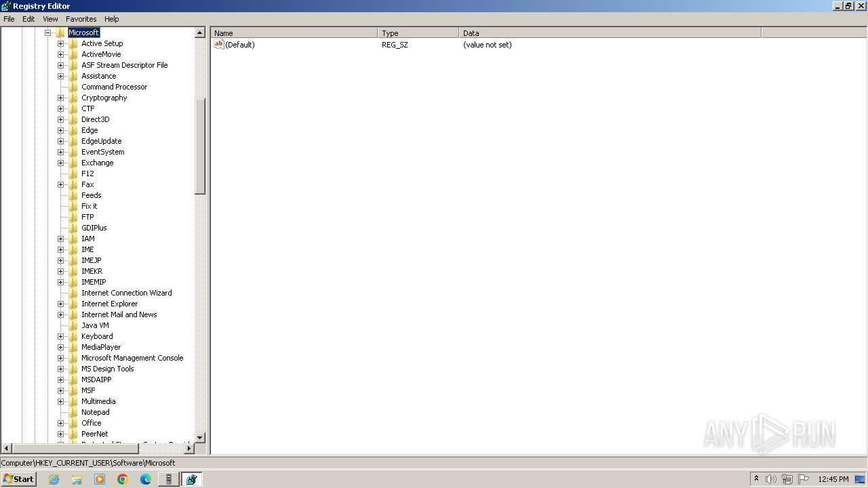Select the MS Design Tools key

108,369
